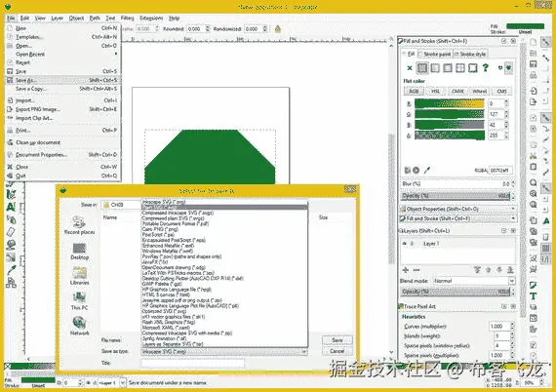Toggle the nonzero solid heart fill rule
556x392 pixels.
click(x=509, y=67)
